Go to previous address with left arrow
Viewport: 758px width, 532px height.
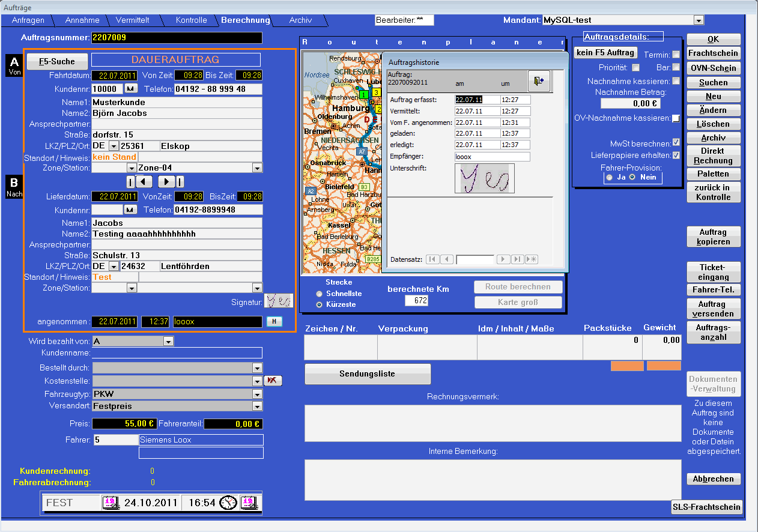pos(144,182)
